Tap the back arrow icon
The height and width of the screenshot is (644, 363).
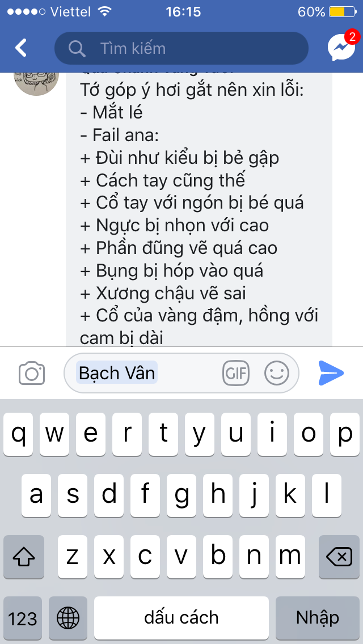[20, 48]
